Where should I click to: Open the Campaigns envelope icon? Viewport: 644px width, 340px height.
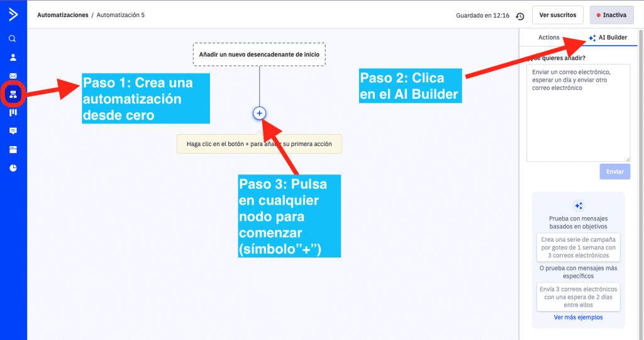pos(13,76)
